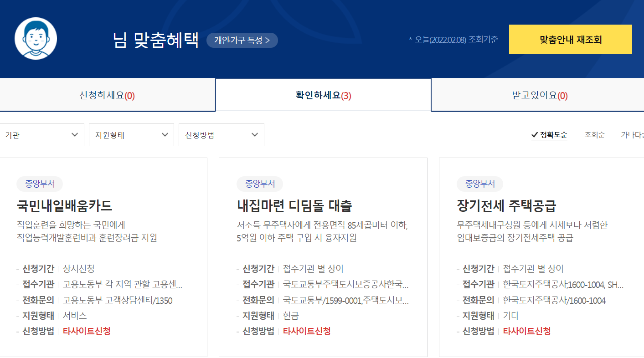Switch to the 받고있어요 tab

coord(537,94)
